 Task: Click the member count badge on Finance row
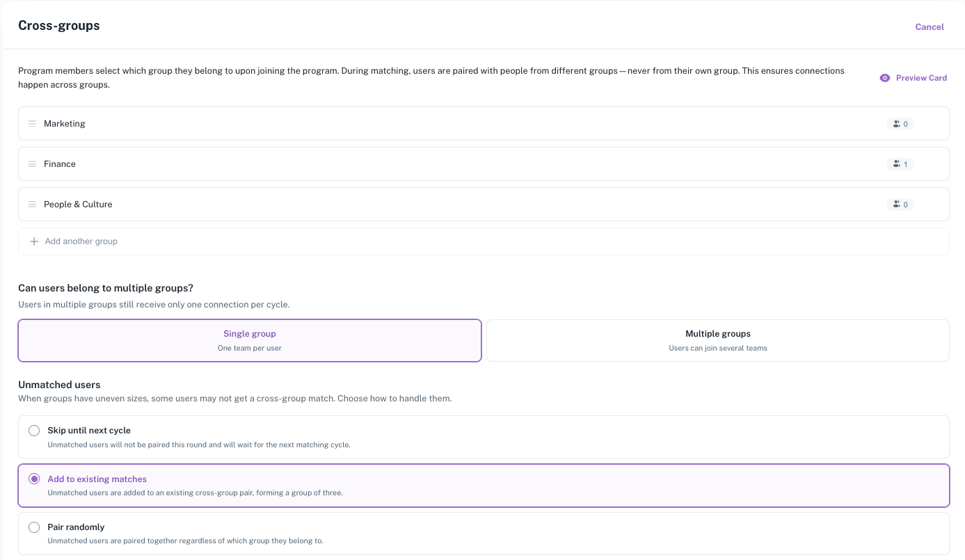click(x=900, y=164)
